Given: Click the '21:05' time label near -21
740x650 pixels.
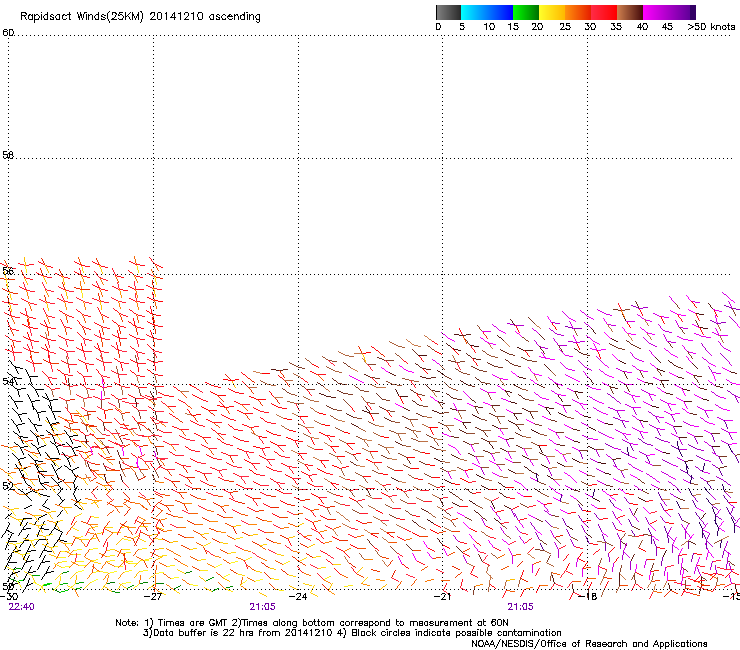Looking at the screenshot, I should pos(520,607).
